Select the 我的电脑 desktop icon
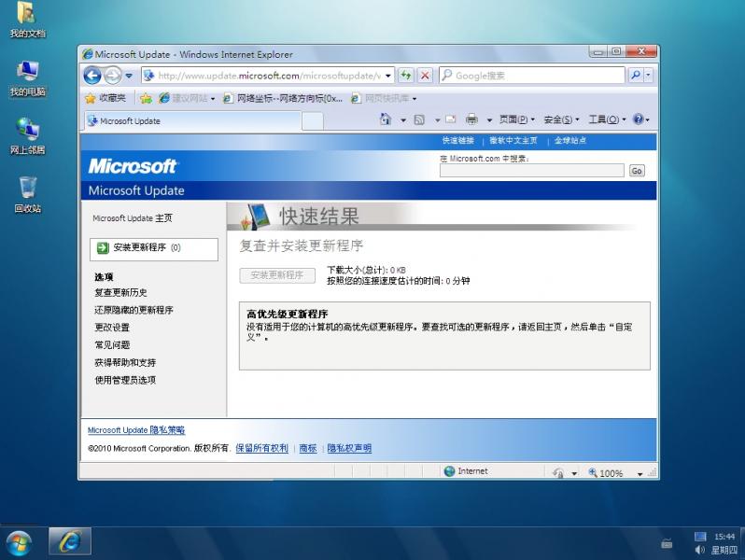 [28, 78]
